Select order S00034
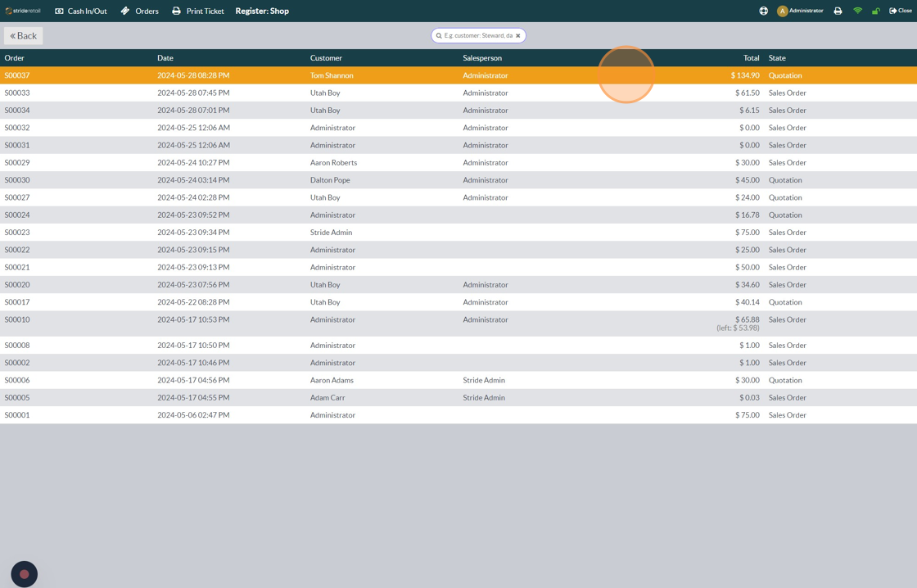Image resolution: width=917 pixels, height=588 pixels. point(458,111)
